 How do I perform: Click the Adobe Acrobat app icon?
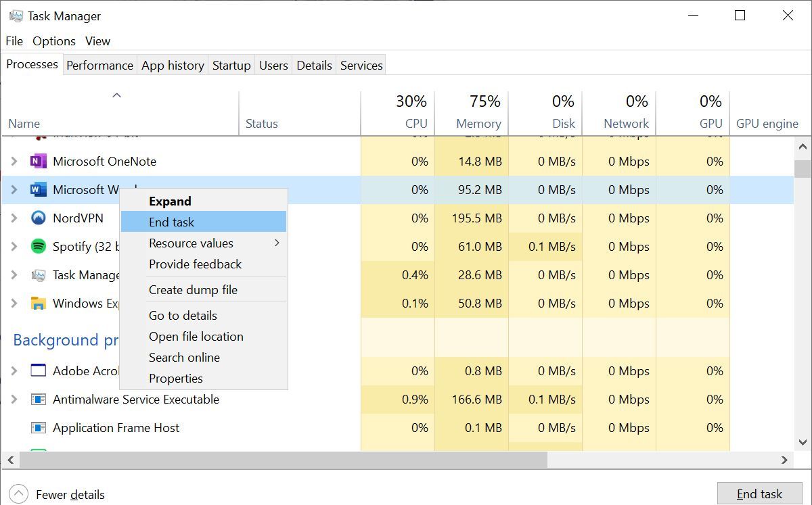pyautogui.click(x=37, y=370)
